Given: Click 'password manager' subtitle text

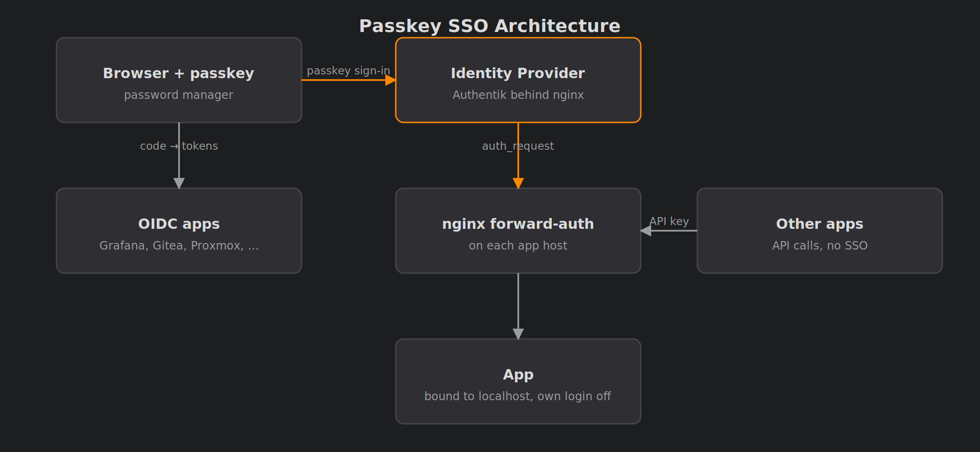Looking at the screenshot, I should (179, 95).
